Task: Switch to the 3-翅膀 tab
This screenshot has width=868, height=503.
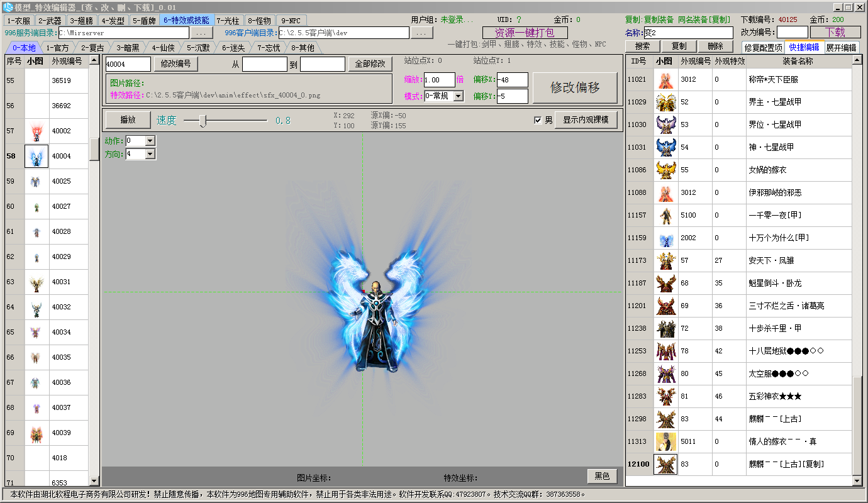Action: pyautogui.click(x=81, y=20)
